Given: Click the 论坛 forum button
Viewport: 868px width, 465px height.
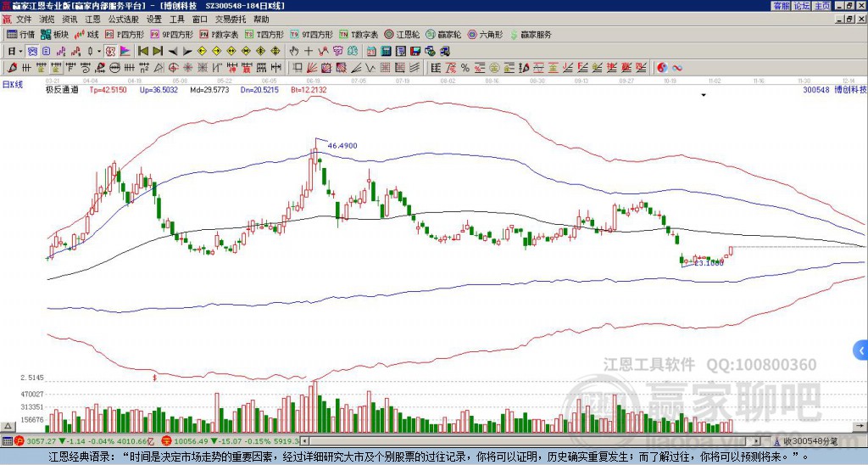Looking at the screenshot, I should [x=802, y=6].
